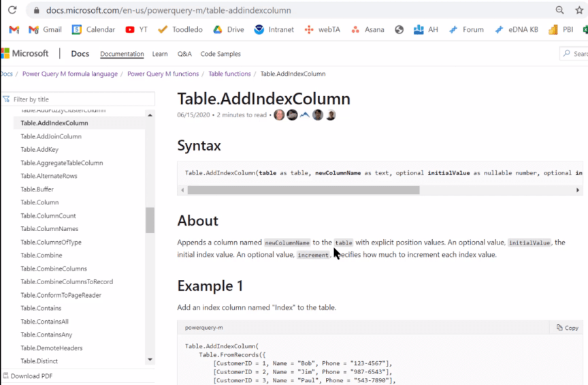Select Table.ContainsAny in the sidebar
Viewport: 588px width, 385px height.
pyautogui.click(x=46, y=335)
